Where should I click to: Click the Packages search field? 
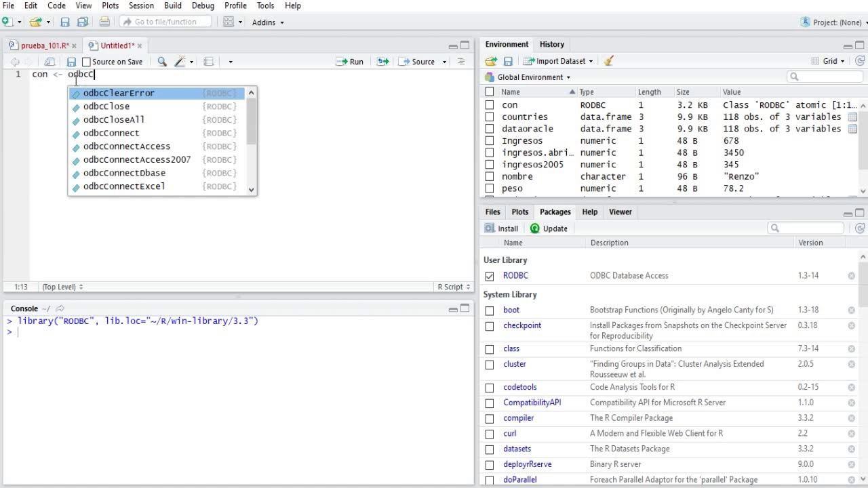point(805,228)
